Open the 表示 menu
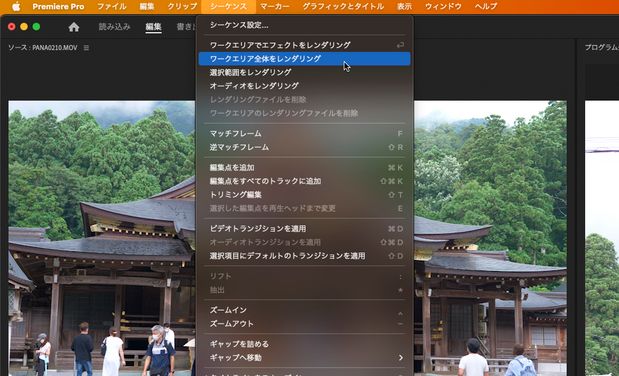 click(x=404, y=7)
